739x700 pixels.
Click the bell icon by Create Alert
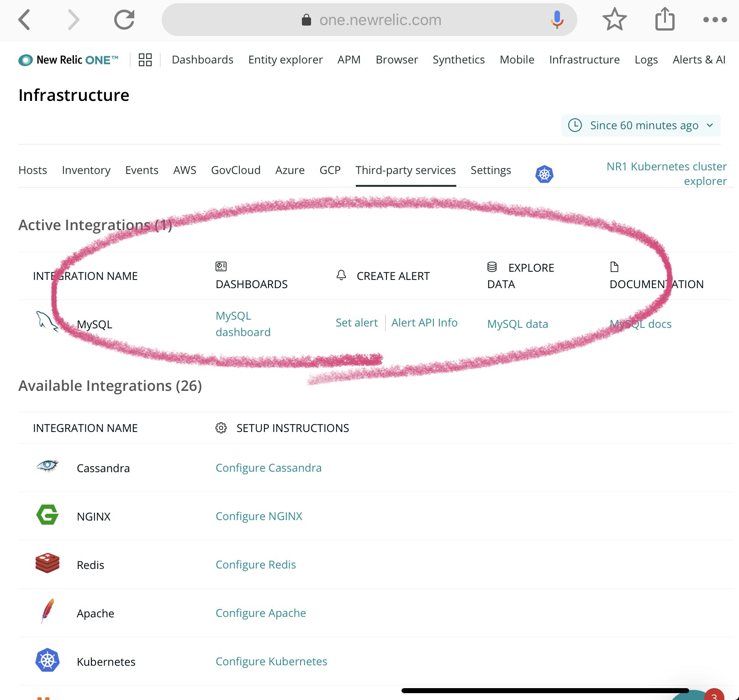[341, 275]
